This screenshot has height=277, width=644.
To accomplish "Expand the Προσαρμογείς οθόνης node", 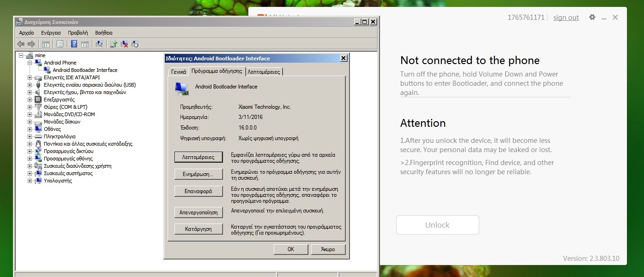I will (30, 159).
